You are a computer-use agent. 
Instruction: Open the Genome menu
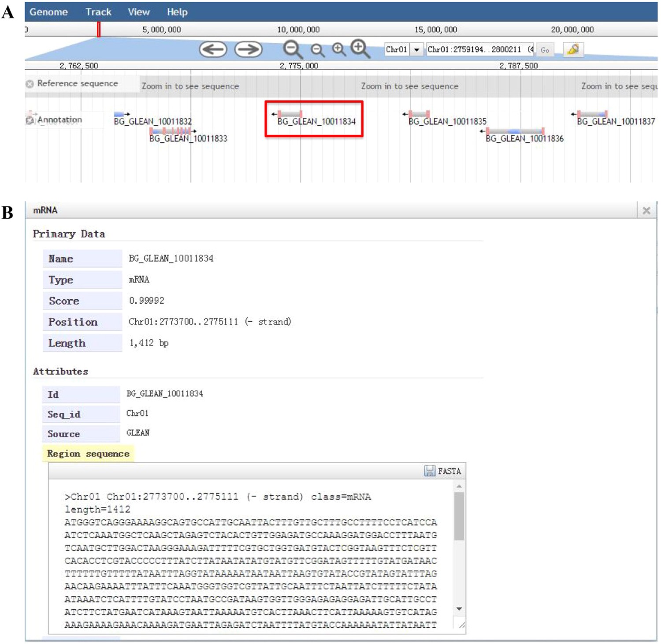[48, 12]
